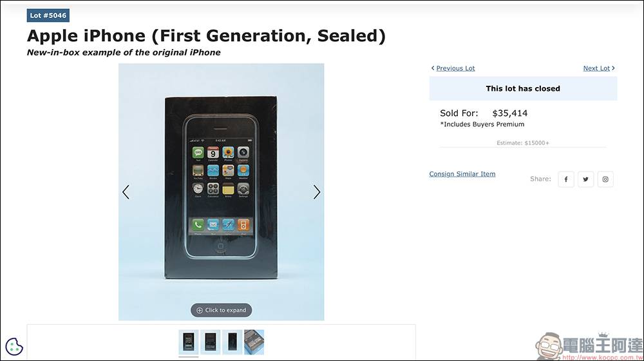644x361 pixels.
Task: Share this lot on Twitter
Action: click(x=585, y=179)
